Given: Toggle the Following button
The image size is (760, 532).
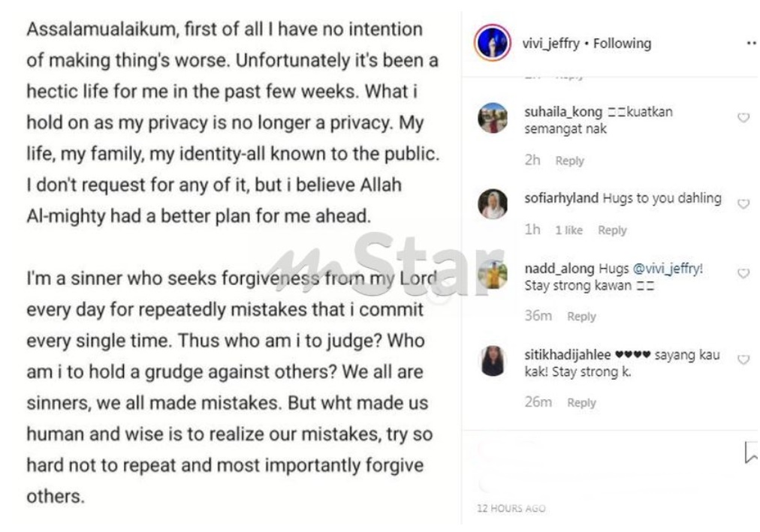Looking at the screenshot, I should 623,44.
